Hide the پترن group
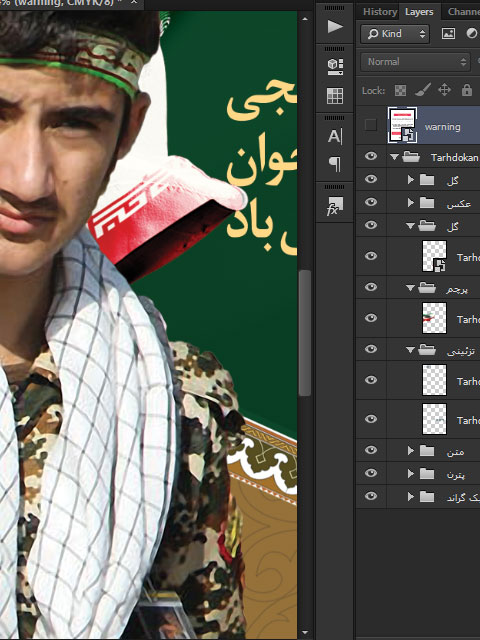 point(371,473)
